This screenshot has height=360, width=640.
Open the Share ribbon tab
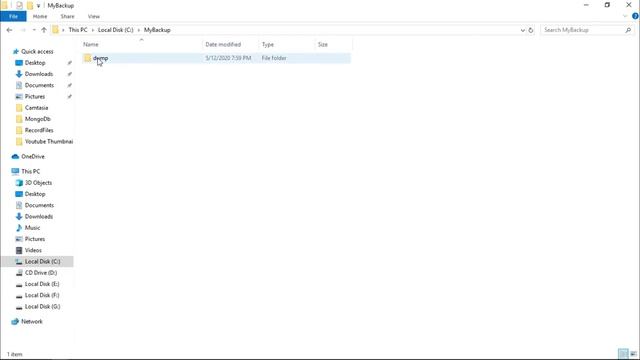[67, 16]
